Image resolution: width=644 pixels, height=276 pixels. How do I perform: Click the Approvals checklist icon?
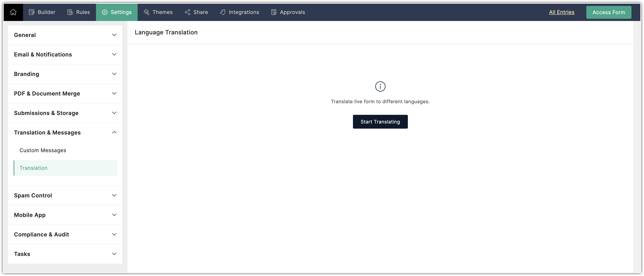pyautogui.click(x=274, y=12)
